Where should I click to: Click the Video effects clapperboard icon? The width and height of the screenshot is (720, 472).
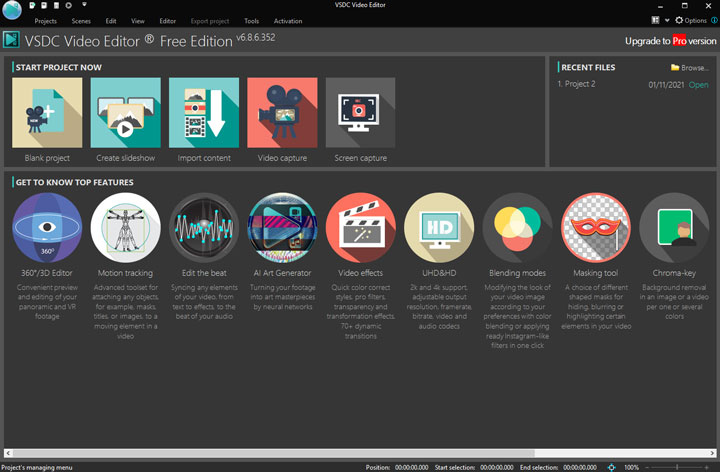(x=360, y=228)
